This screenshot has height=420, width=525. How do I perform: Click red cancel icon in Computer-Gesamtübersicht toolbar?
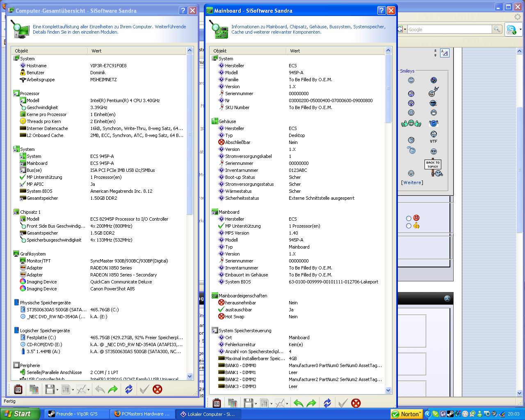[x=157, y=389]
